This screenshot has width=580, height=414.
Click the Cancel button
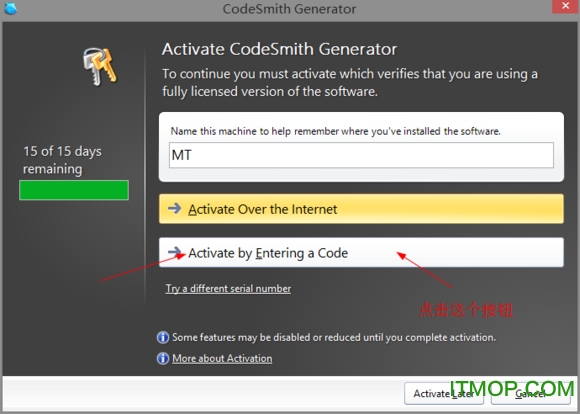click(x=530, y=393)
